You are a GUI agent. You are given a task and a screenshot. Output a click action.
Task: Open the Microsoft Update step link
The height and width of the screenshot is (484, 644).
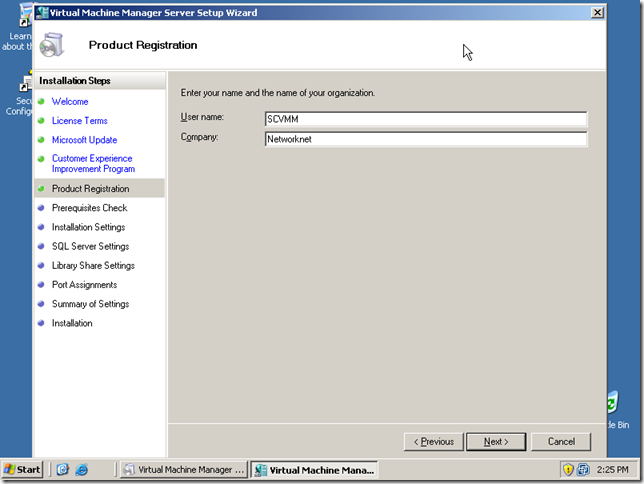click(84, 140)
